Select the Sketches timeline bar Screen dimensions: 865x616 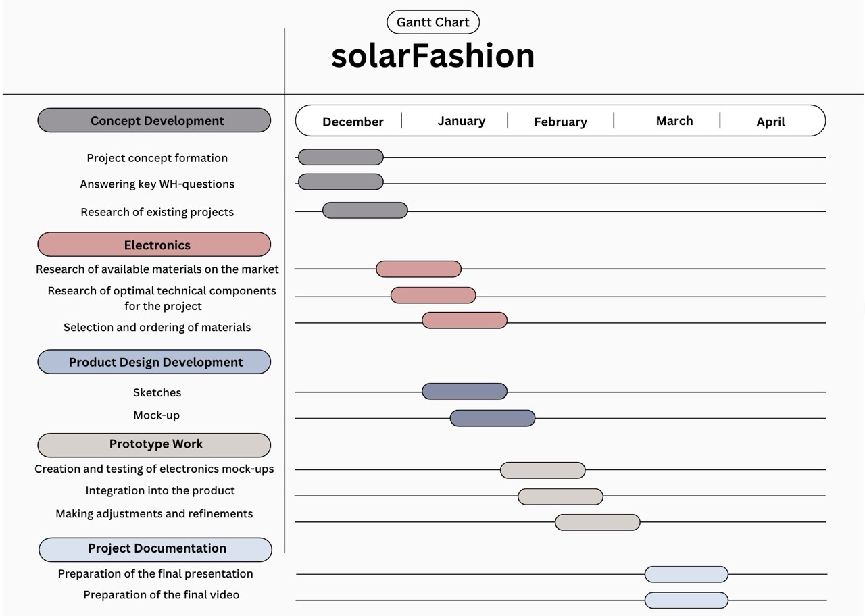tap(464, 391)
